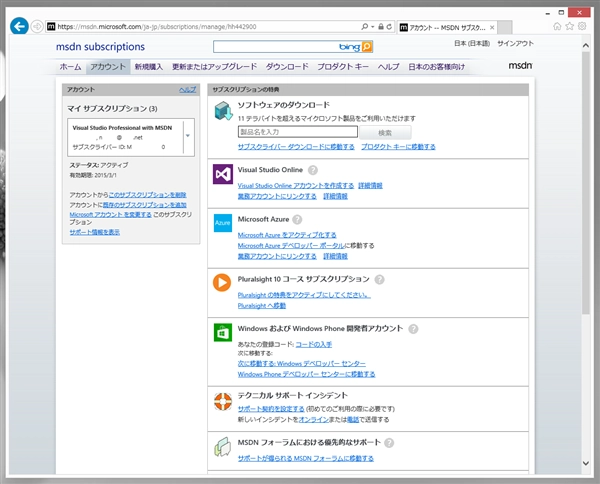Click the 製品名を入力 product name field
The image size is (600, 484).
coord(298,132)
